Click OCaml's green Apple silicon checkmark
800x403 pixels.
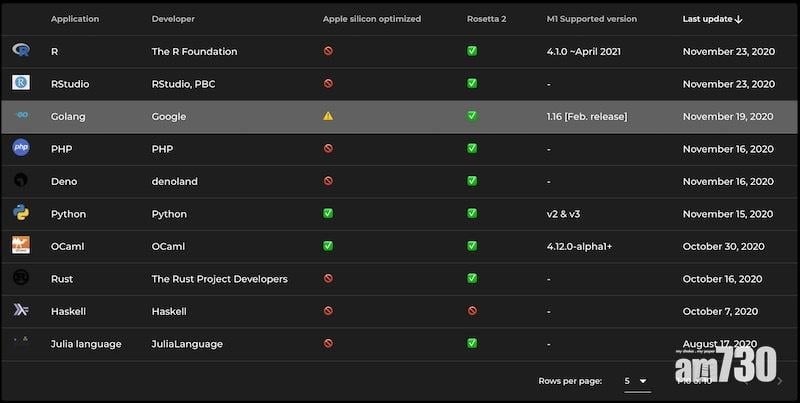tap(328, 246)
